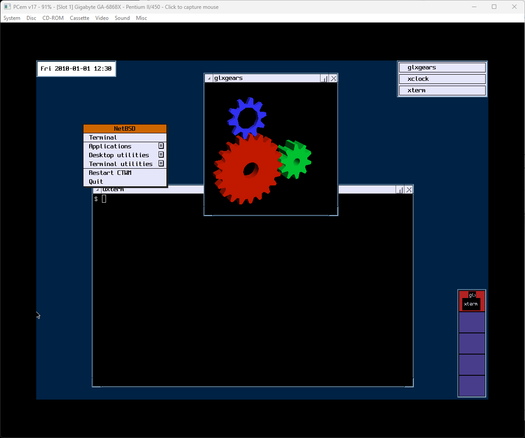Click the glxgears titlebar resize icon

point(324,78)
